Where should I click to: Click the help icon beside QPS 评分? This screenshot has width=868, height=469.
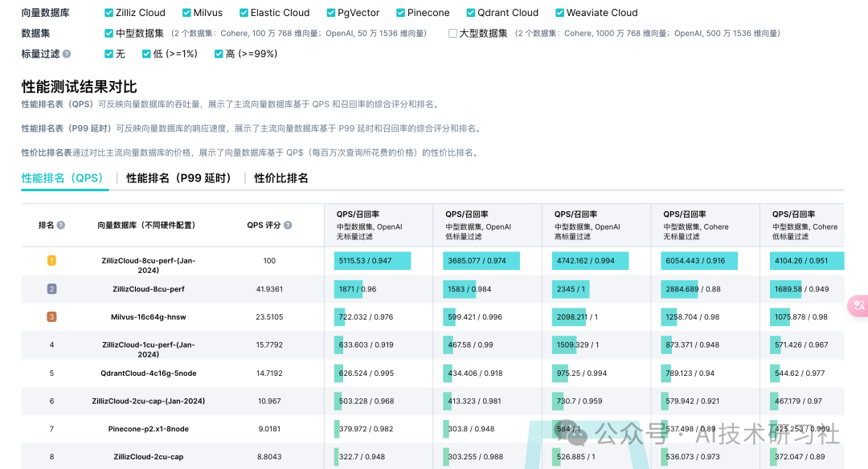tap(289, 225)
